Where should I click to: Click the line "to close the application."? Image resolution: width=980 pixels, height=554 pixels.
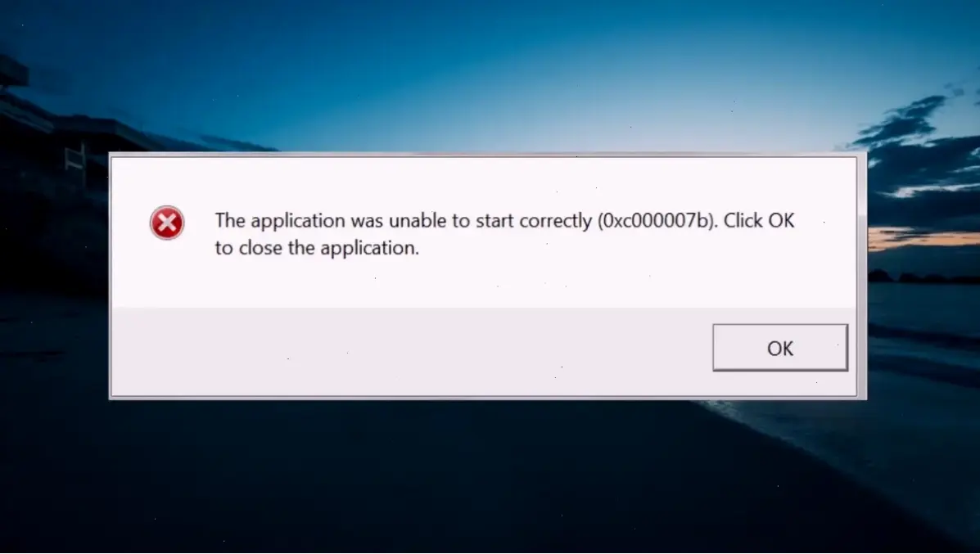point(317,249)
